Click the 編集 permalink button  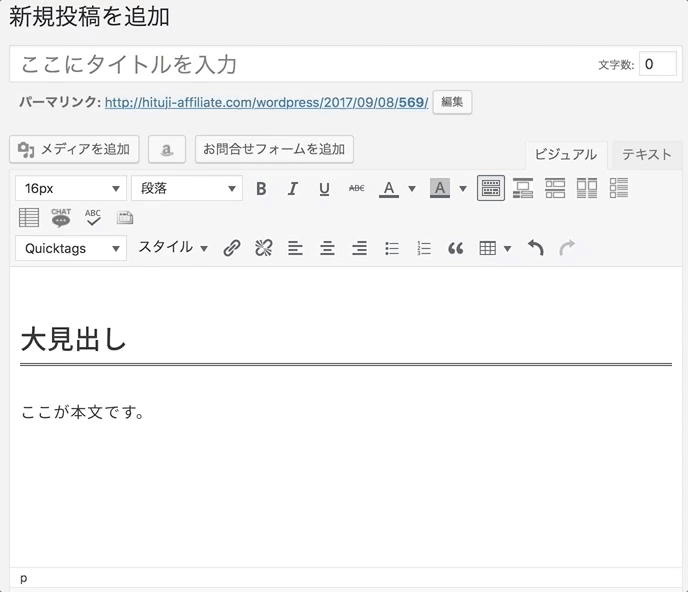click(x=452, y=102)
